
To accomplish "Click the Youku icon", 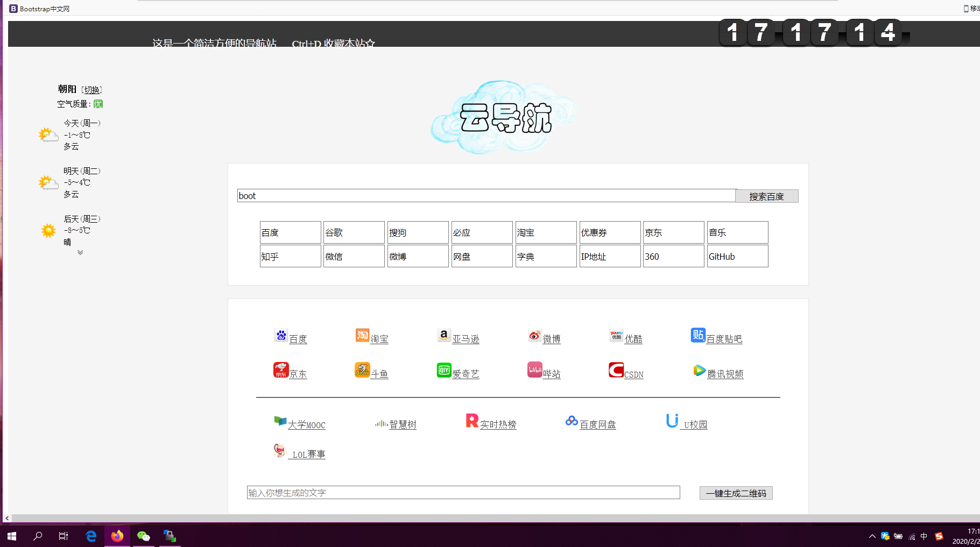I will click(616, 335).
